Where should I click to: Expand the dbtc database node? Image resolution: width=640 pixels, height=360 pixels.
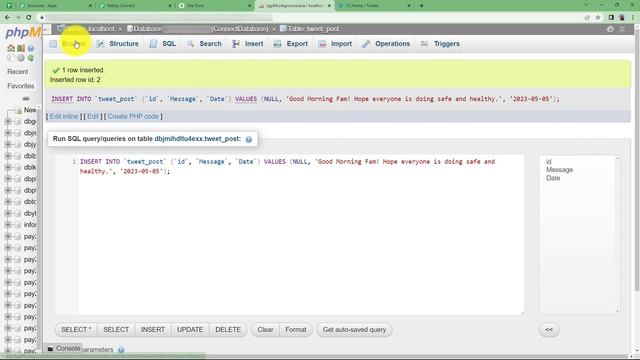(x=8, y=202)
